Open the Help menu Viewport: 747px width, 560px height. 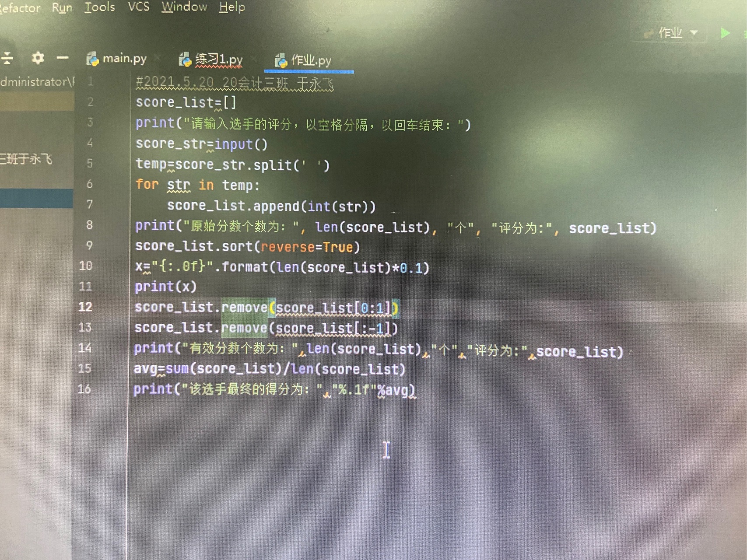pyautogui.click(x=231, y=7)
